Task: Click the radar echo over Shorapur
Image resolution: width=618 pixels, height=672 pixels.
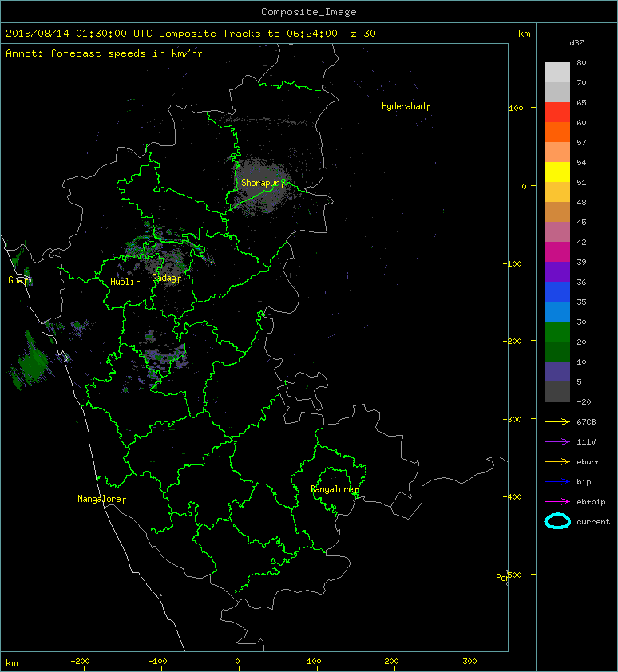Action: pos(262,187)
